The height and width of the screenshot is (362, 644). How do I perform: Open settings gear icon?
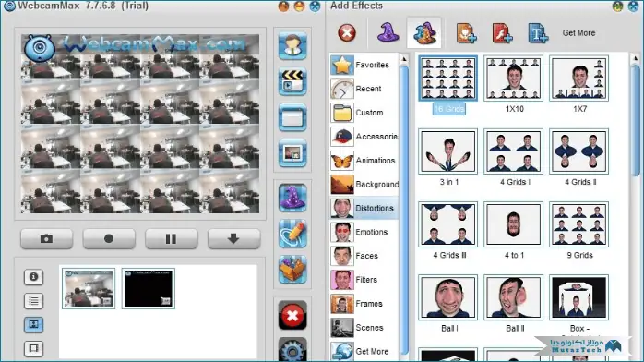tap(292, 350)
